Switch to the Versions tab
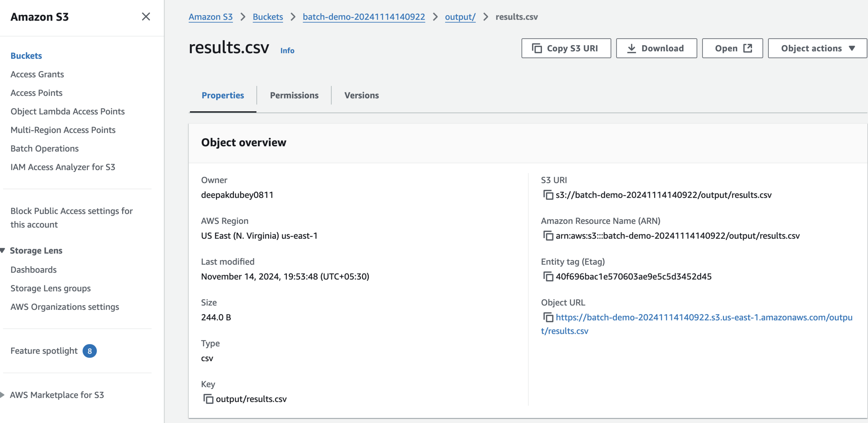Viewport: 868px width, 423px height. pyautogui.click(x=361, y=95)
